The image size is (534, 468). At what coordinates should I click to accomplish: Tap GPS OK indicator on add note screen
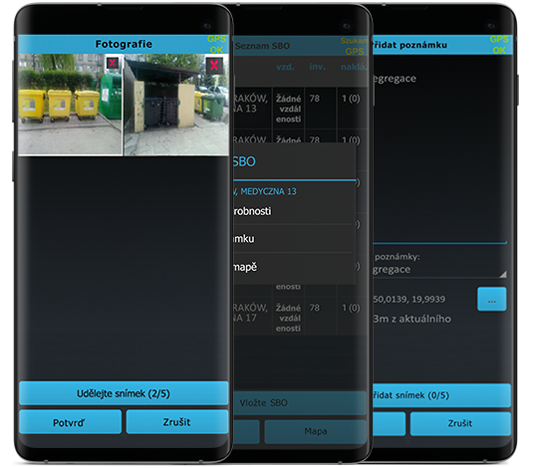[x=499, y=45]
